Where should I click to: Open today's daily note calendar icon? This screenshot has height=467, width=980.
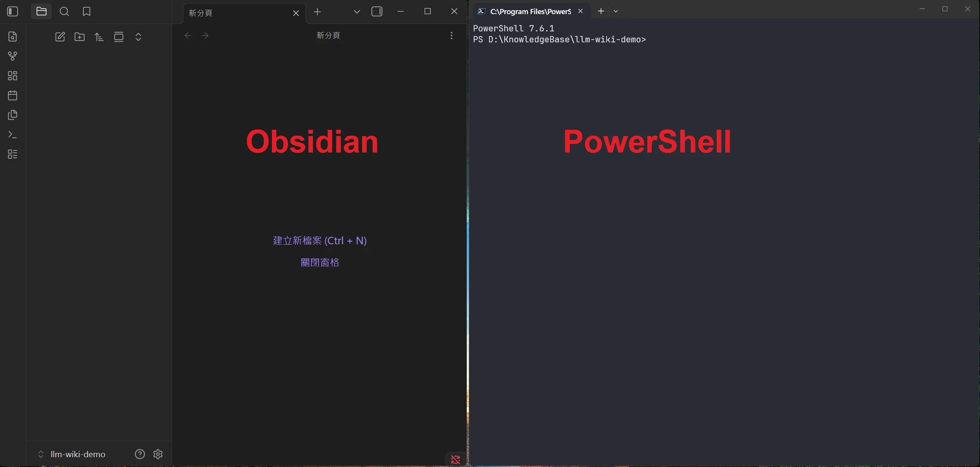coord(13,95)
